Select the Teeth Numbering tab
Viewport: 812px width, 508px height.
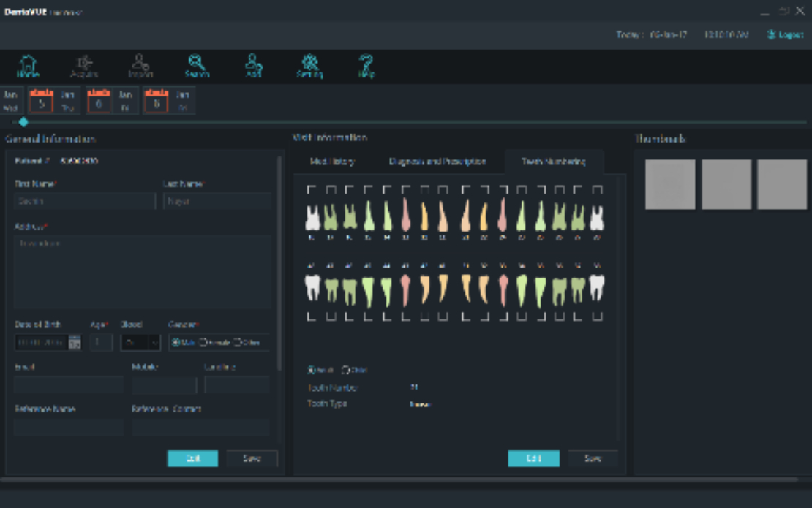click(x=553, y=162)
